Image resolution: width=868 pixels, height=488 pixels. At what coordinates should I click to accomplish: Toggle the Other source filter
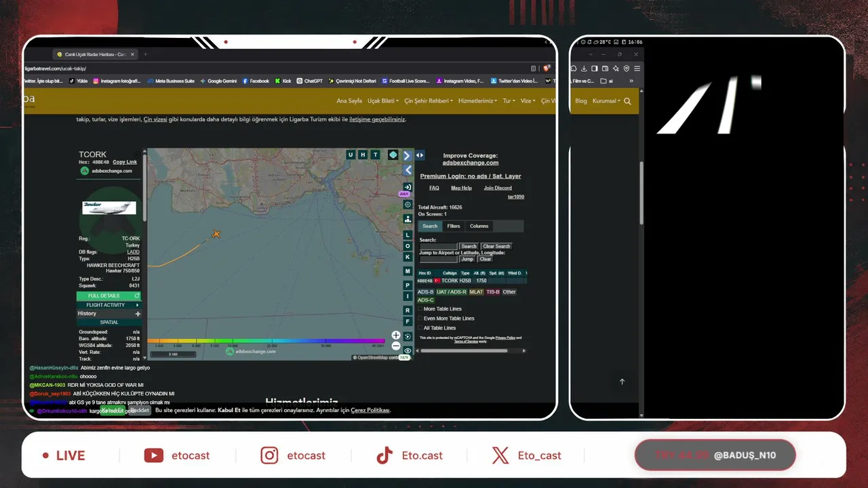[509, 292]
